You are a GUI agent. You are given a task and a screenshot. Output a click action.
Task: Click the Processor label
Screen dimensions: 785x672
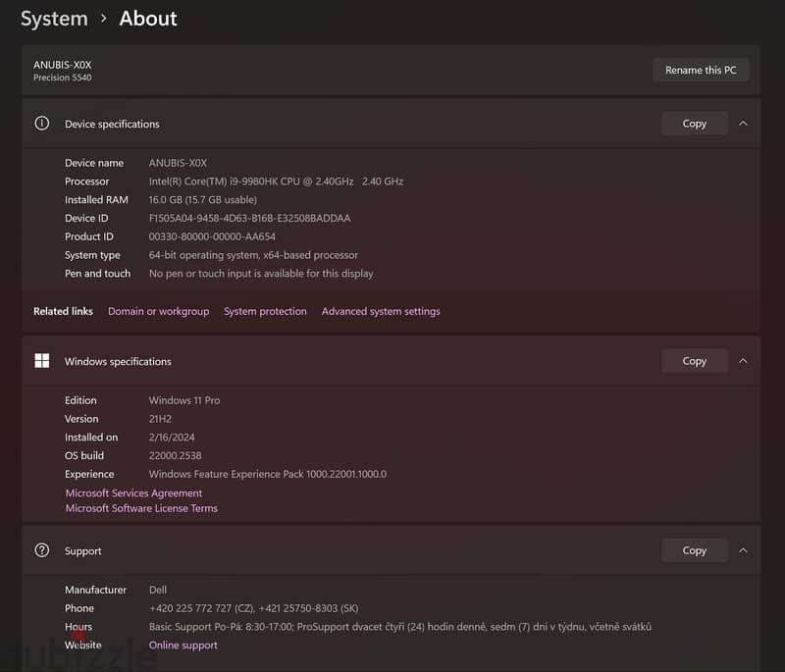click(86, 181)
